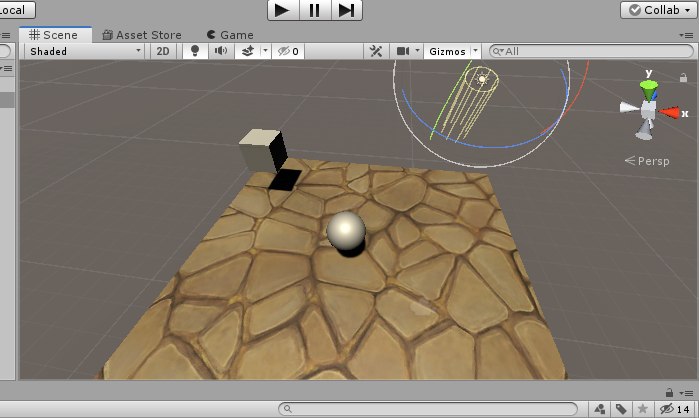Select the white sphere object
The height and width of the screenshot is (418, 699).
346,231
